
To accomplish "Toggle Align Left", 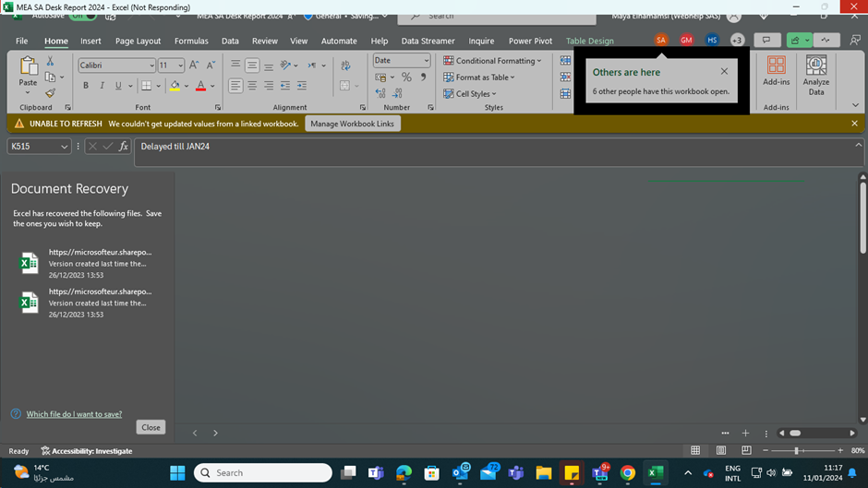I will 235,86.
